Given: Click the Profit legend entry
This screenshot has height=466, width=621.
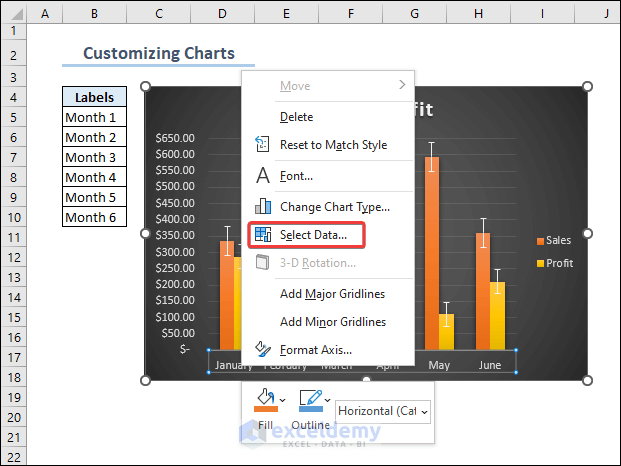Looking at the screenshot, I should click(x=554, y=263).
